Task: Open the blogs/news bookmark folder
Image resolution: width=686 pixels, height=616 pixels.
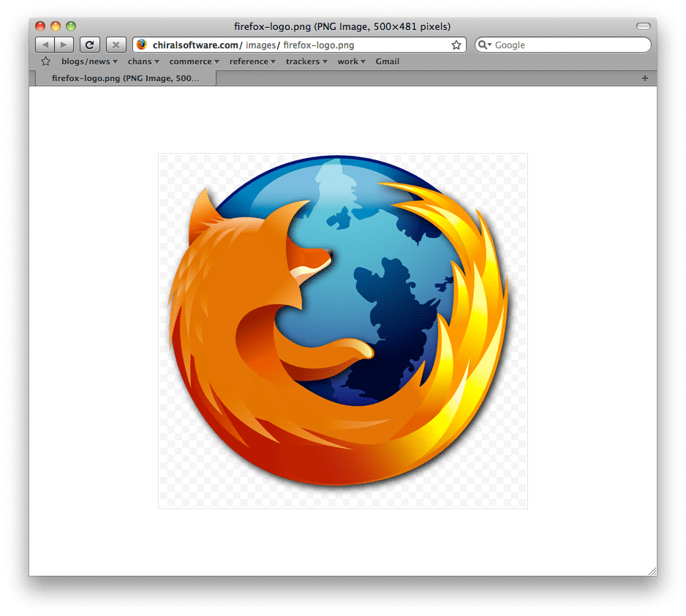Action: point(89,61)
